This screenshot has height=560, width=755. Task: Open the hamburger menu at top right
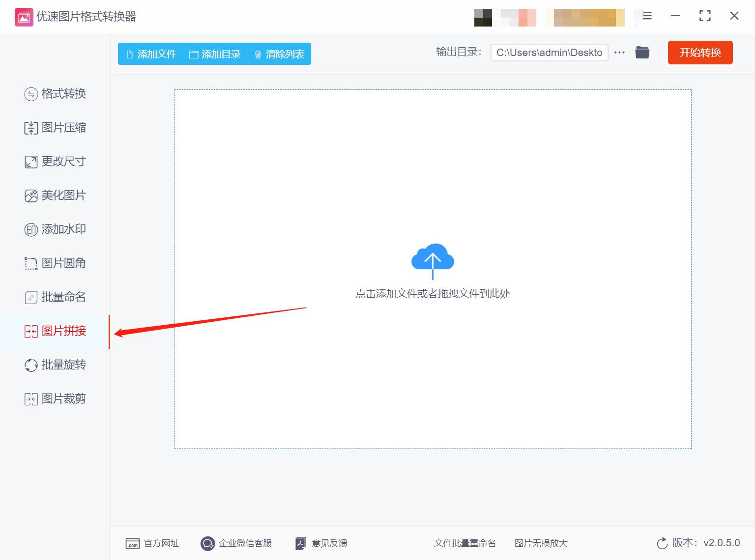(647, 16)
